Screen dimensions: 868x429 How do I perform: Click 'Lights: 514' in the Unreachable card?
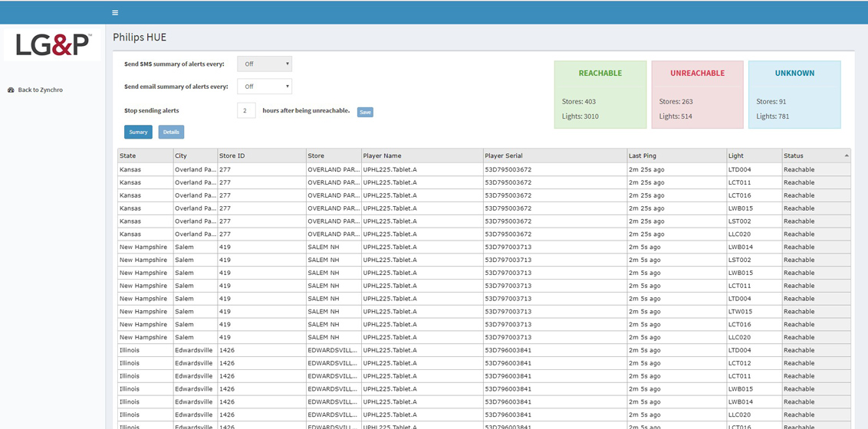(676, 116)
